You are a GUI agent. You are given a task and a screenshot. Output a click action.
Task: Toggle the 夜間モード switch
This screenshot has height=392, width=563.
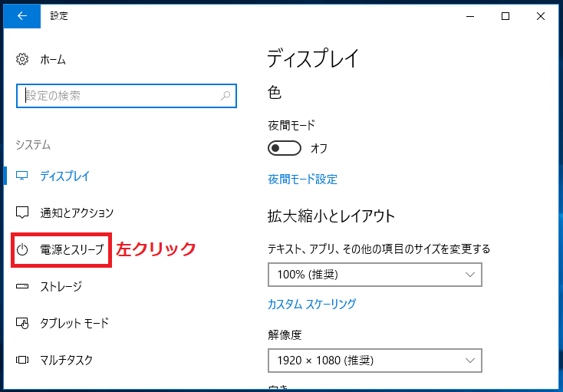(x=285, y=148)
